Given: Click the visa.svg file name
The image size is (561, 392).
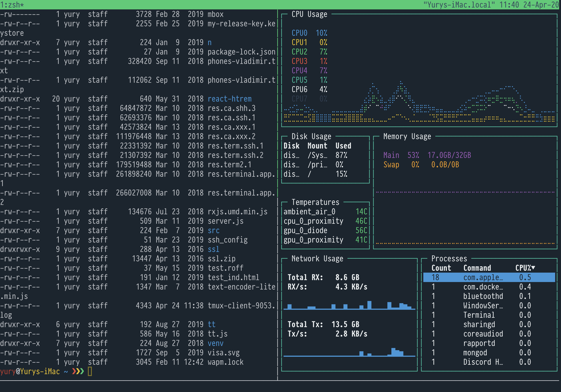Looking at the screenshot, I should pyautogui.click(x=224, y=353).
